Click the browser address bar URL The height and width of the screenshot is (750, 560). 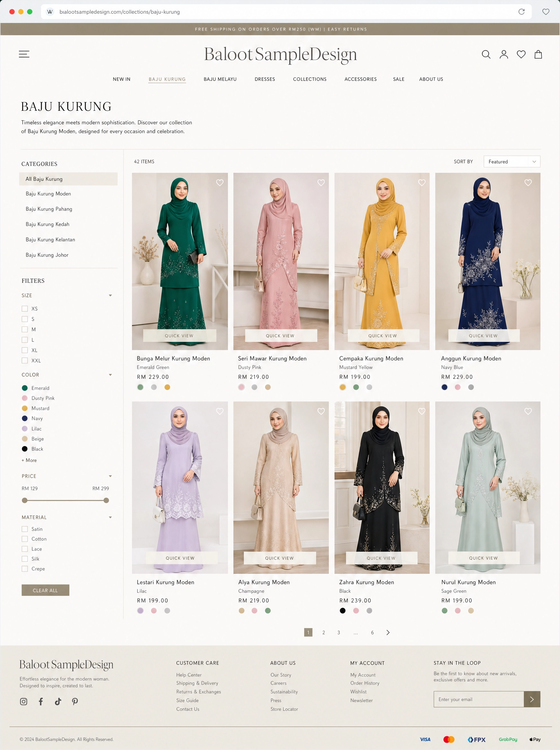[x=120, y=12]
